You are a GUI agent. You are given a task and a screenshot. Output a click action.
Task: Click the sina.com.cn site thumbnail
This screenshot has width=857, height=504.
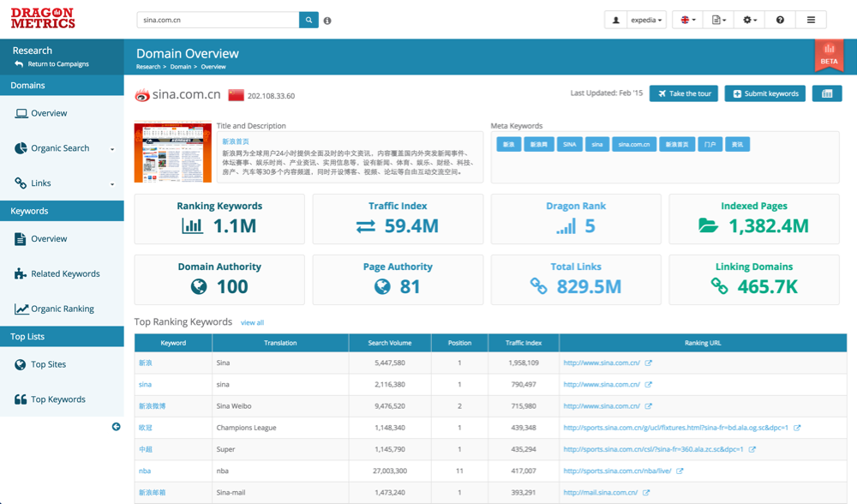tap(172, 153)
